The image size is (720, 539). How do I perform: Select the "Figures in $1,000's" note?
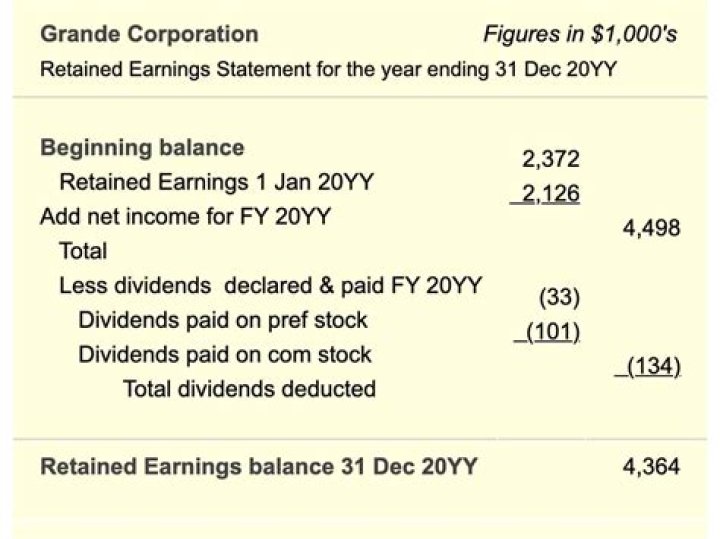tap(580, 35)
